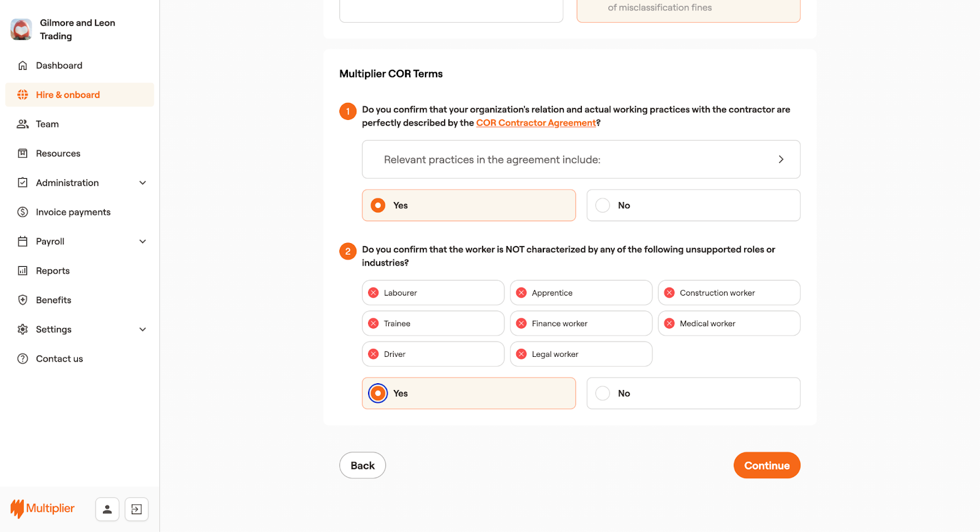The height and width of the screenshot is (532, 980).
Task: Expand the Administration menu chevron
Action: click(143, 183)
